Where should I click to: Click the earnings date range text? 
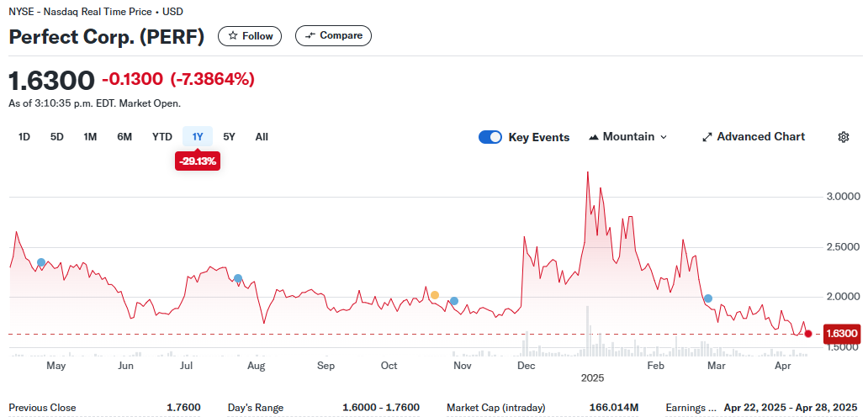click(789, 408)
